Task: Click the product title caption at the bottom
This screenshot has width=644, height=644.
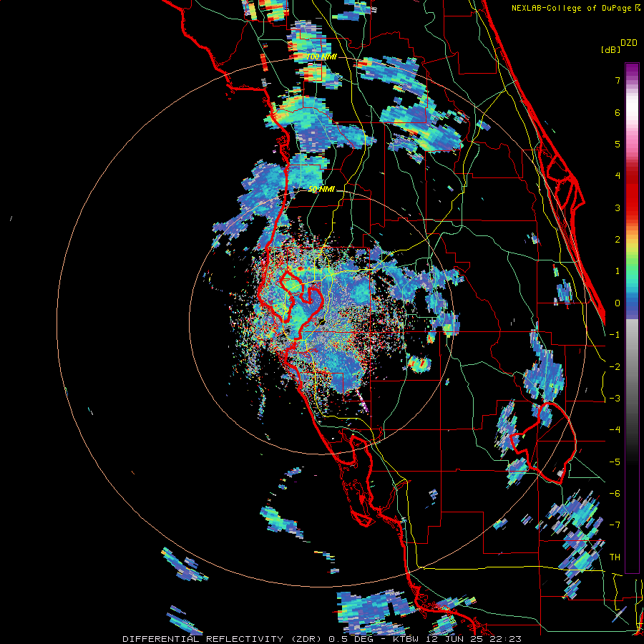Action: pyautogui.click(x=322, y=639)
